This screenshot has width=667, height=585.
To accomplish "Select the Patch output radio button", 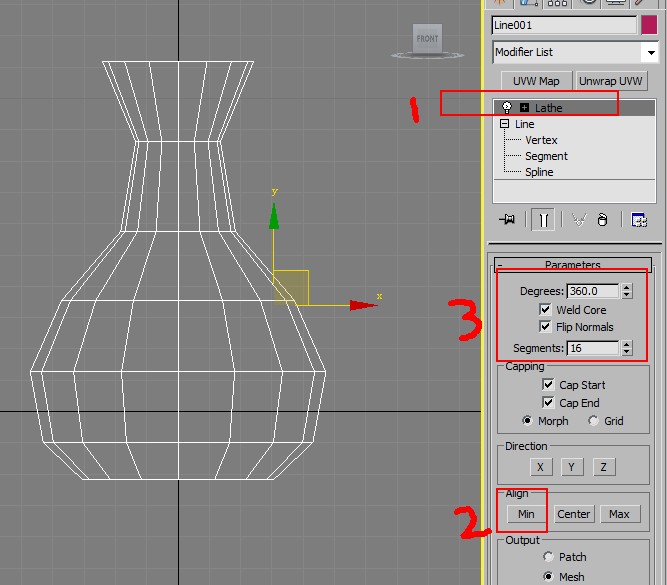I will point(548,556).
